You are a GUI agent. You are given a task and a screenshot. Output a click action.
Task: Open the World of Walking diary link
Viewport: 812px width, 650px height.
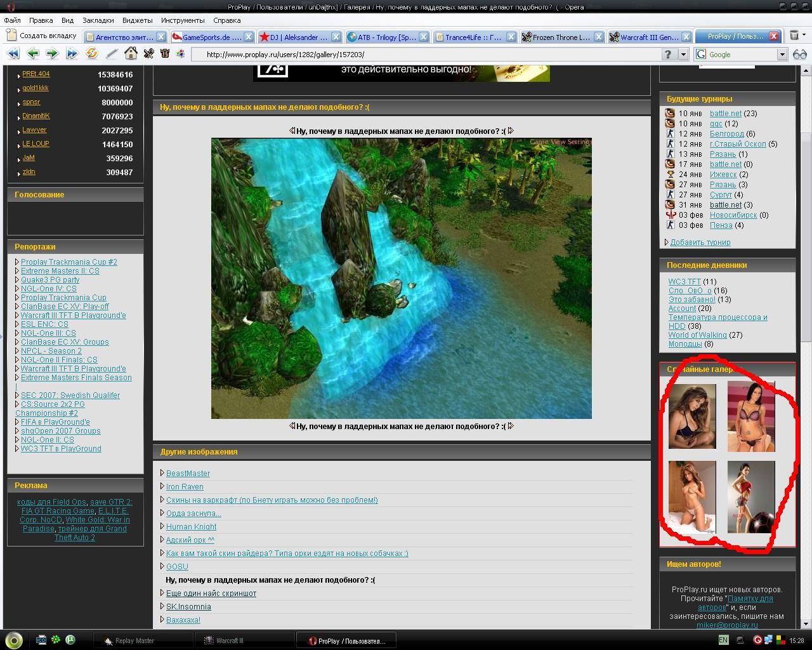point(697,335)
